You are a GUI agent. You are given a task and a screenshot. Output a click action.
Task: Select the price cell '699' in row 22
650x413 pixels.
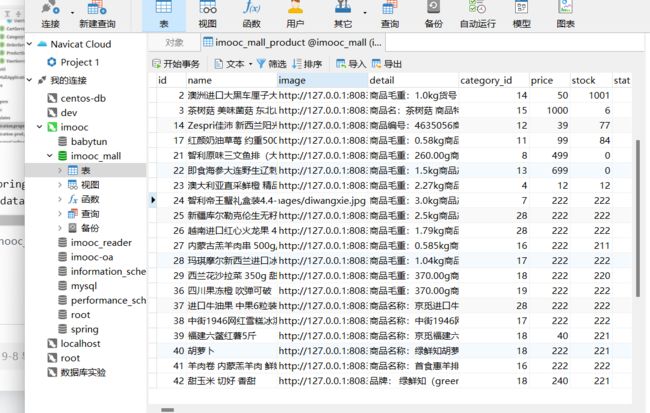pos(549,170)
